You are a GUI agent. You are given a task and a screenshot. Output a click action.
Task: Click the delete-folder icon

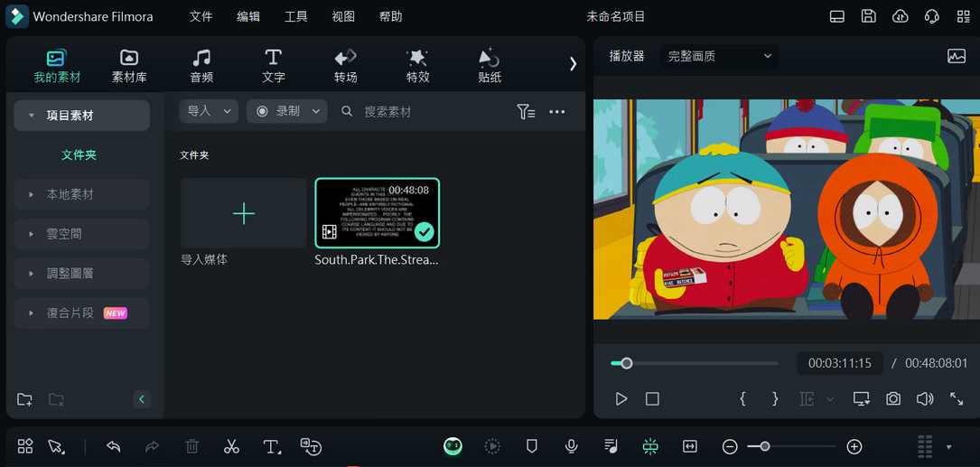pyautogui.click(x=56, y=399)
